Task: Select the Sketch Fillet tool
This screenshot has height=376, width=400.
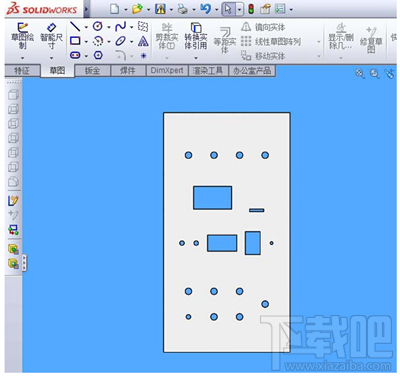Action: (x=121, y=55)
